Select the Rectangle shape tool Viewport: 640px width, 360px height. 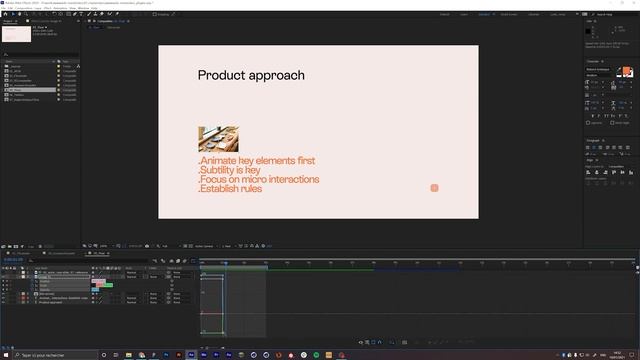tap(69, 14)
